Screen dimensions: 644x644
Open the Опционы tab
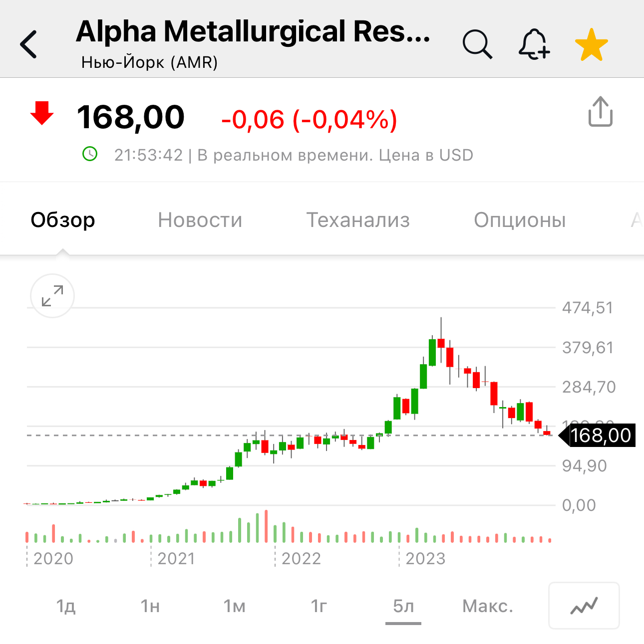520,220
